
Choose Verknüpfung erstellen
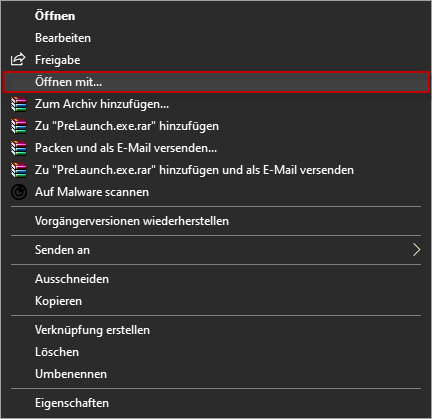click(x=216, y=330)
